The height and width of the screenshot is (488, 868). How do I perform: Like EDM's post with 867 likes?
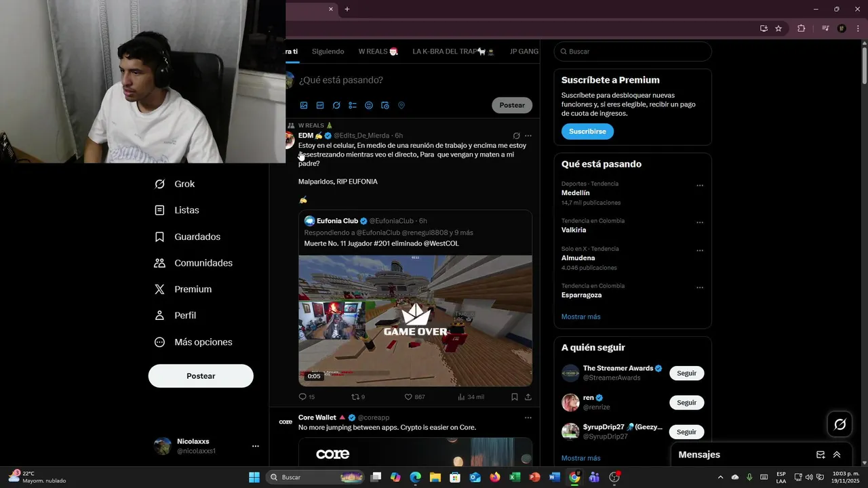pyautogui.click(x=414, y=397)
